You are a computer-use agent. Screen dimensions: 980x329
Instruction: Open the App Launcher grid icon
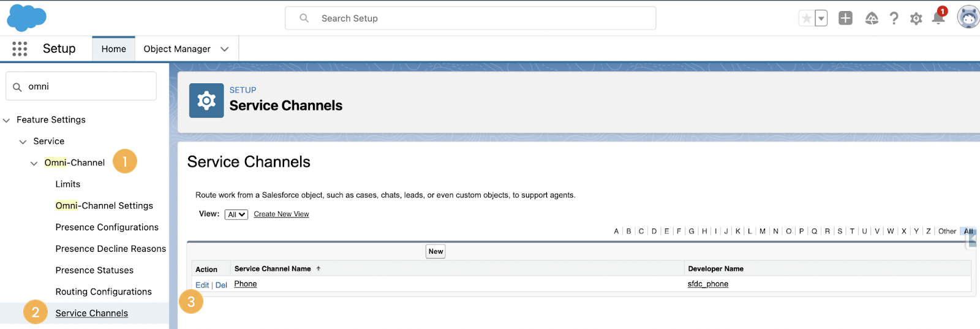[20, 49]
